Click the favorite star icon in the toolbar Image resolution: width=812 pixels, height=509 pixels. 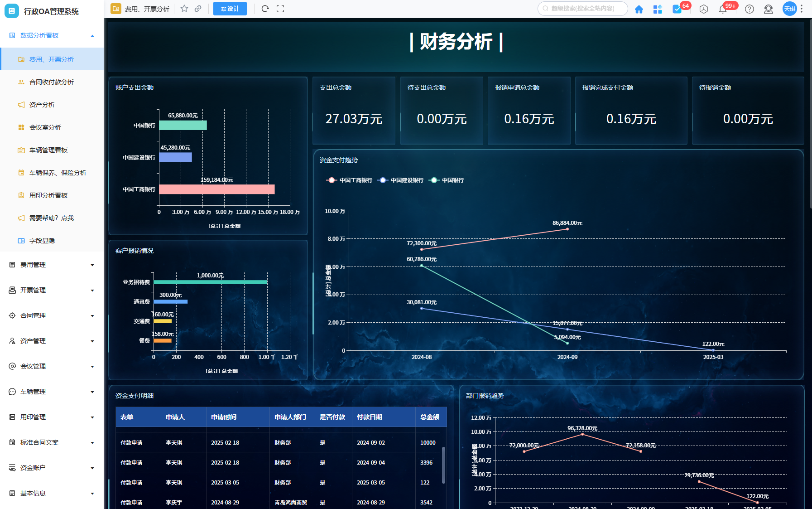(184, 9)
